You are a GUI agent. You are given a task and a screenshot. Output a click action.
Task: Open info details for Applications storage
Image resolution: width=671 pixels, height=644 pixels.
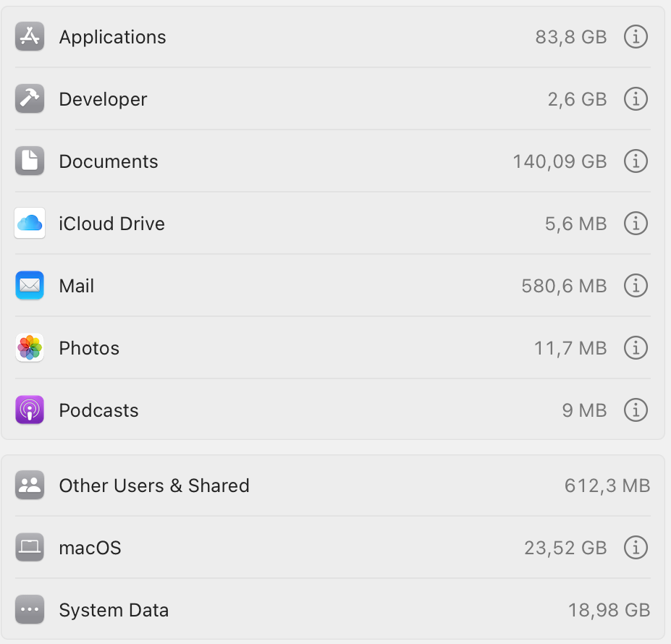(x=636, y=37)
